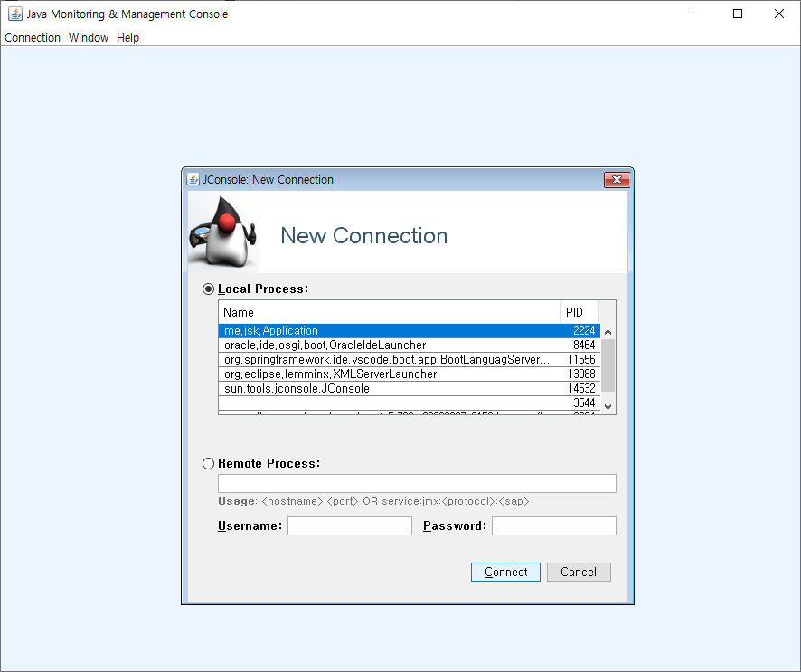Click the Name column header

[x=390, y=312]
